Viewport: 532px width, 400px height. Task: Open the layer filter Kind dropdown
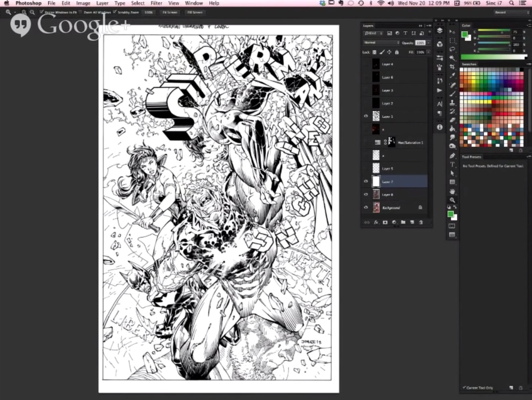[x=373, y=33]
